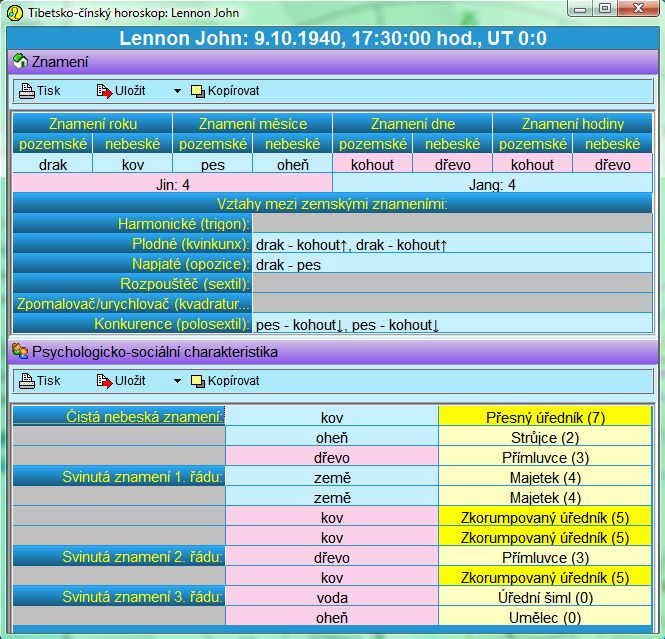The height and width of the screenshot is (639, 665).
Task: Click Tisk label in the Psychologicko-sociální toolbar
Action: 48,381
